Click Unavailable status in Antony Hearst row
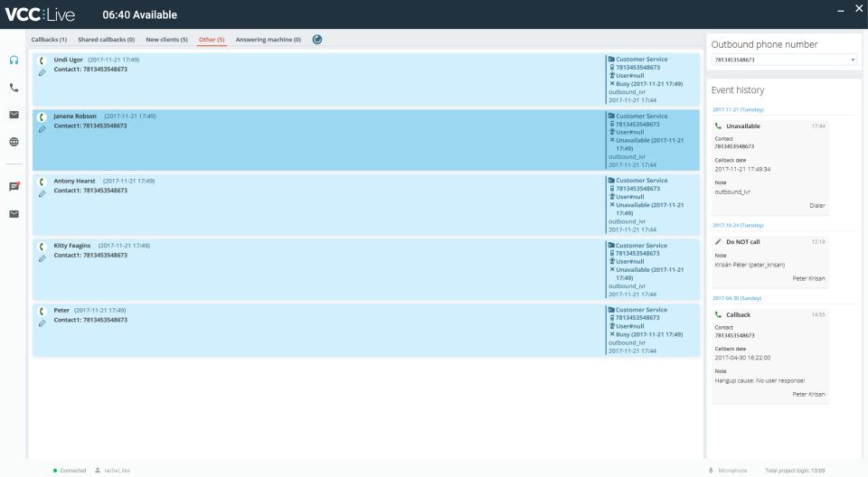 click(650, 209)
